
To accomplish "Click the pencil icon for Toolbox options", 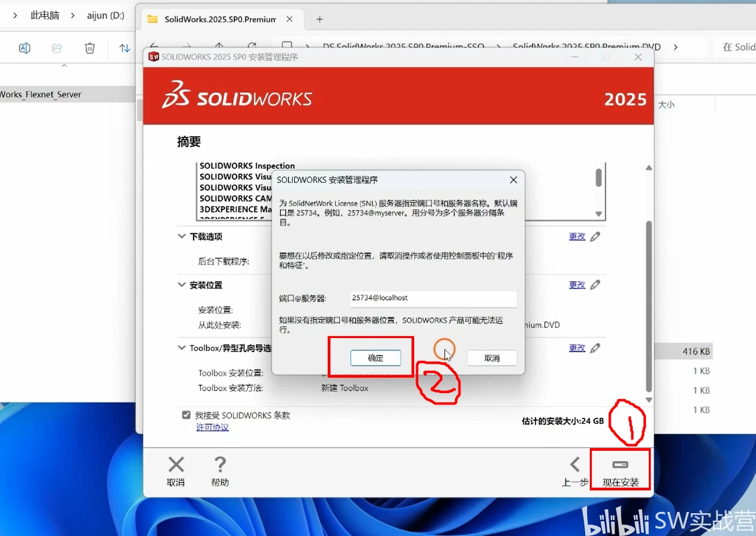I will pyautogui.click(x=595, y=348).
